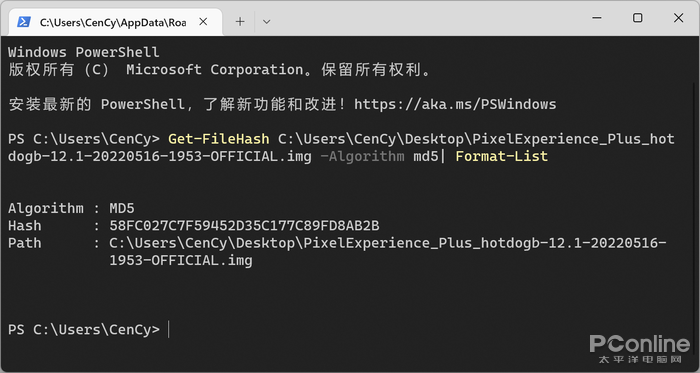The width and height of the screenshot is (700, 373).
Task: Click the empty title bar area
Action: (424, 19)
